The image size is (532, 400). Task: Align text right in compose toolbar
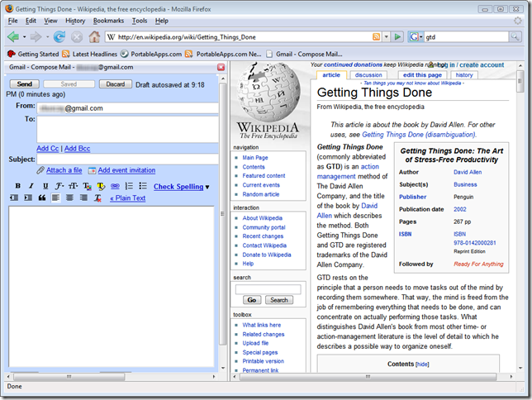(x=83, y=198)
